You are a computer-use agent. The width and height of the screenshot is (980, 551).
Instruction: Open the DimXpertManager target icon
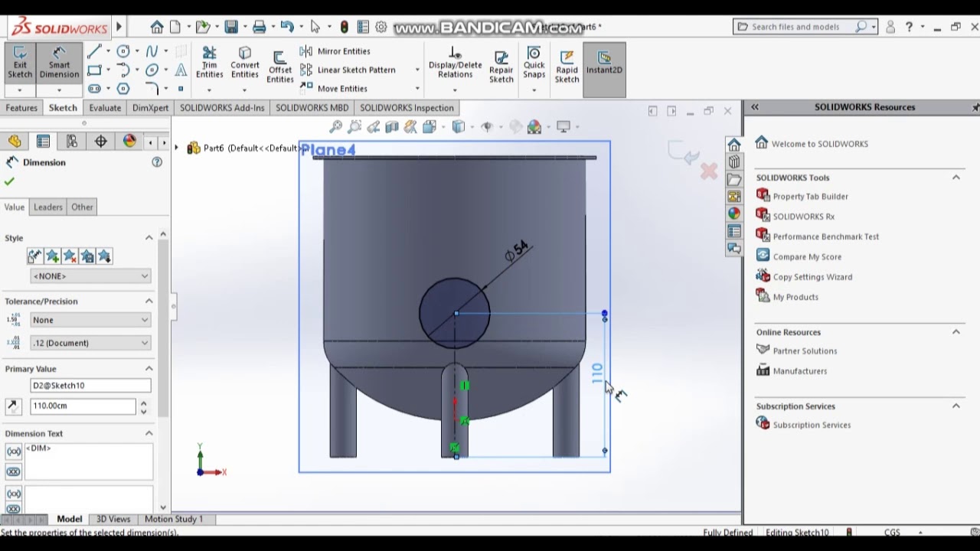[x=101, y=141]
